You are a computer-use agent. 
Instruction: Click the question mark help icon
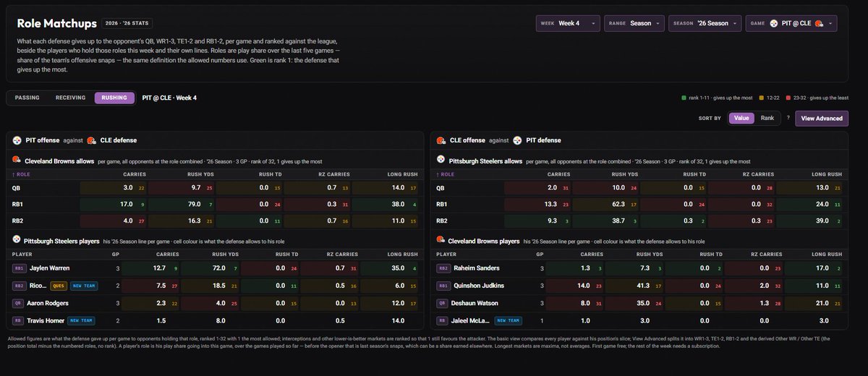(788, 118)
